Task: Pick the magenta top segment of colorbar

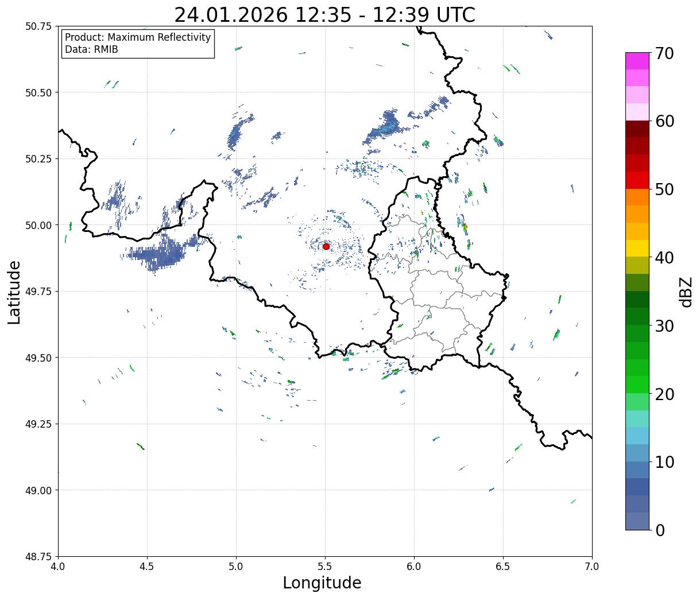Action: (637, 61)
